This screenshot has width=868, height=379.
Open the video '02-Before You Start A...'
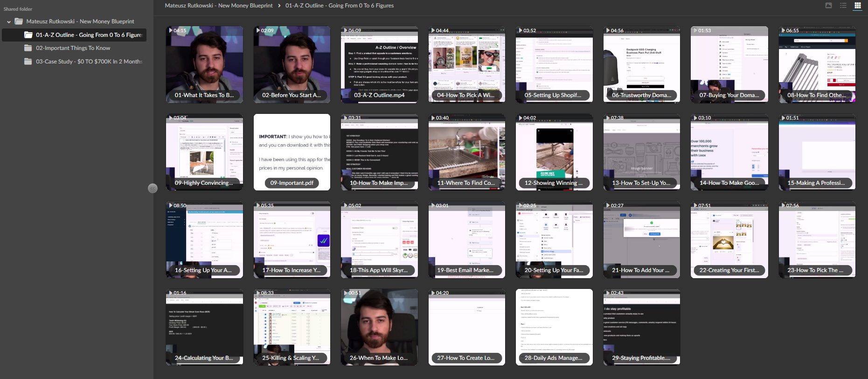pyautogui.click(x=292, y=64)
